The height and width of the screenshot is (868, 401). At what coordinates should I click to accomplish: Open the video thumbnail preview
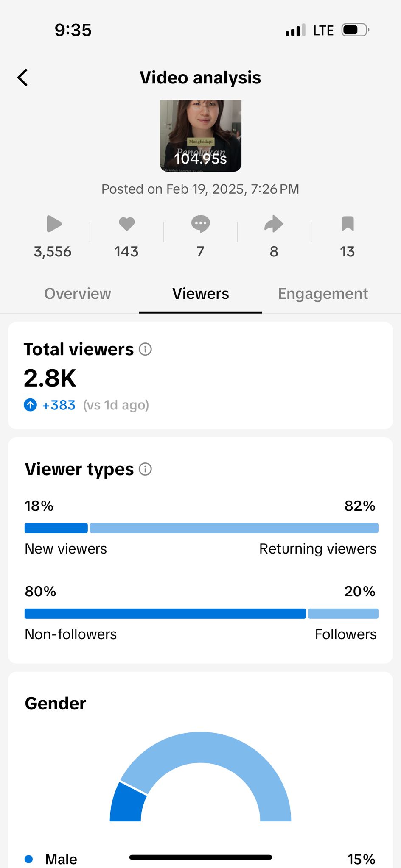pyautogui.click(x=200, y=136)
